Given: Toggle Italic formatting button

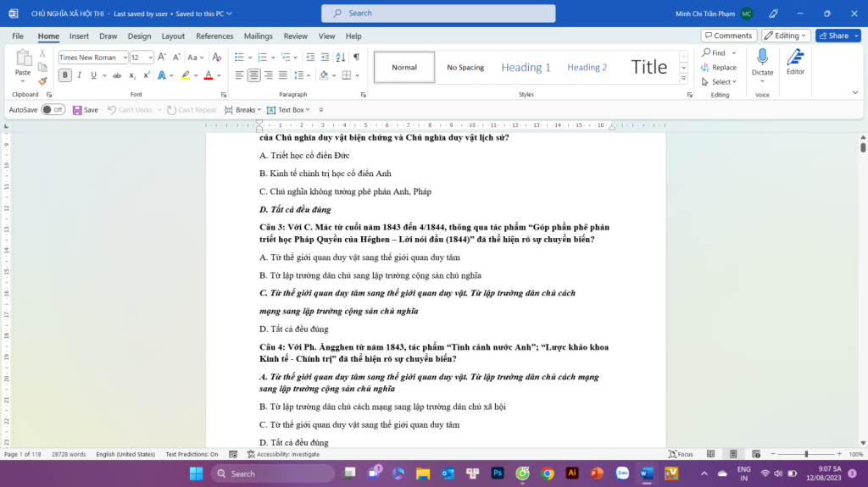Looking at the screenshot, I should pyautogui.click(x=80, y=75).
